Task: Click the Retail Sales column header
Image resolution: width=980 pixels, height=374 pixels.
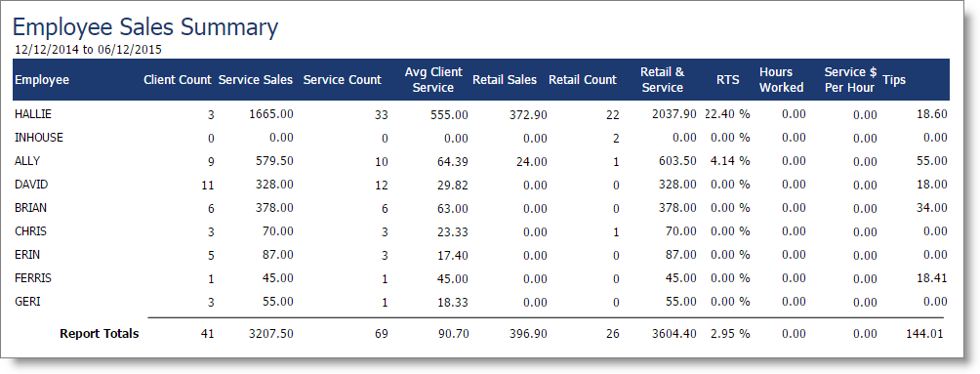Action: pos(505,80)
